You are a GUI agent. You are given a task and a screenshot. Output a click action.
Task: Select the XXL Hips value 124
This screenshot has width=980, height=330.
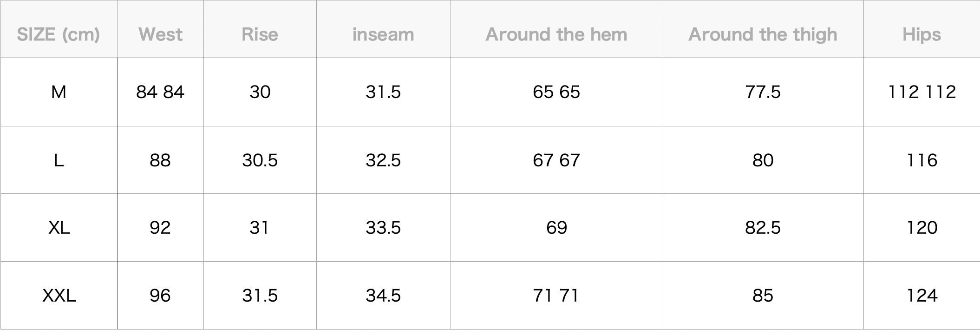click(922, 296)
